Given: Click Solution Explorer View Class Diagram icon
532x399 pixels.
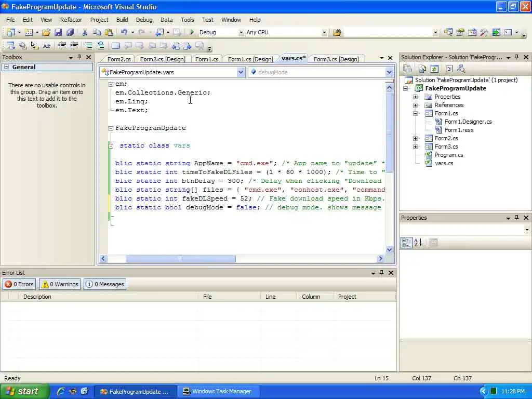Looking at the screenshot, I should pyautogui.click(x=461, y=69).
